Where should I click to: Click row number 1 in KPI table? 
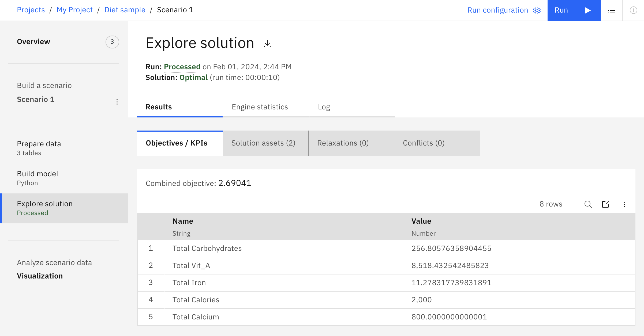pyautogui.click(x=151, y=249)
